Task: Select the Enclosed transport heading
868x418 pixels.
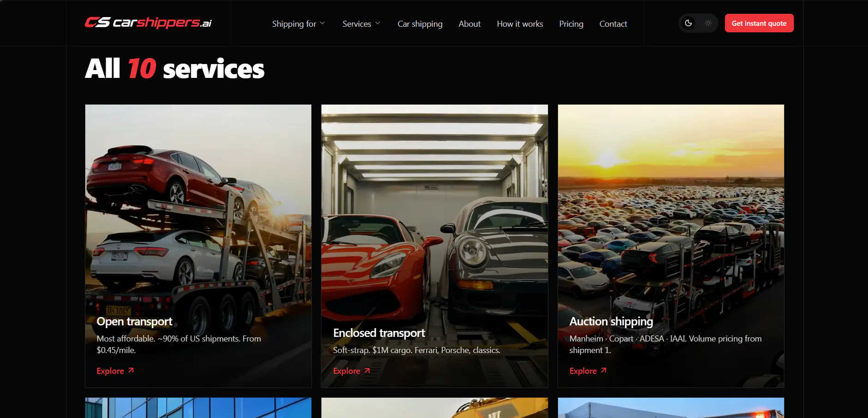Action: click(x=379, y=333)
